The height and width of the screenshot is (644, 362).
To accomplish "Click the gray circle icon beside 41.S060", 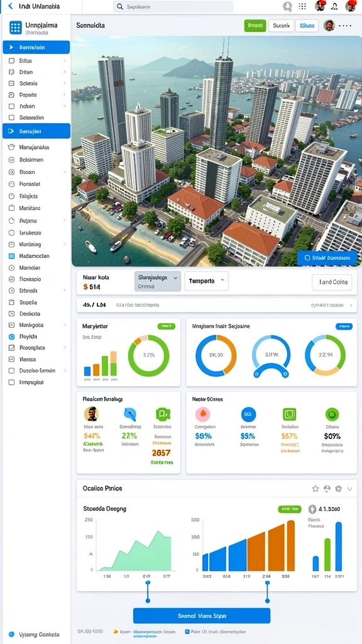I will [x=312, y=509].
